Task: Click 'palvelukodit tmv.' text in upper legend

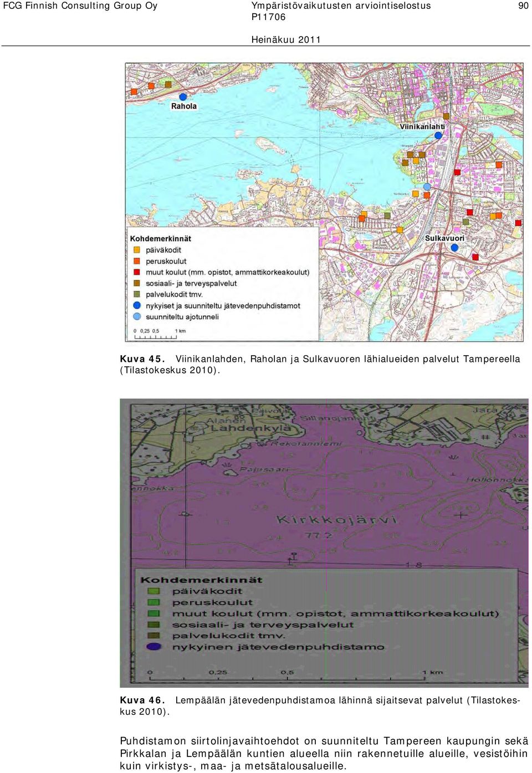Action: [x=175, y=294]
